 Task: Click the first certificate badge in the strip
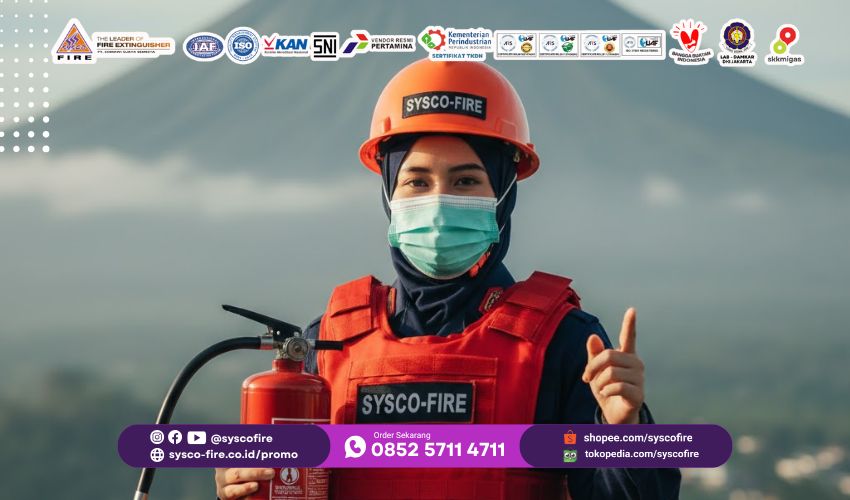point(516,45)
